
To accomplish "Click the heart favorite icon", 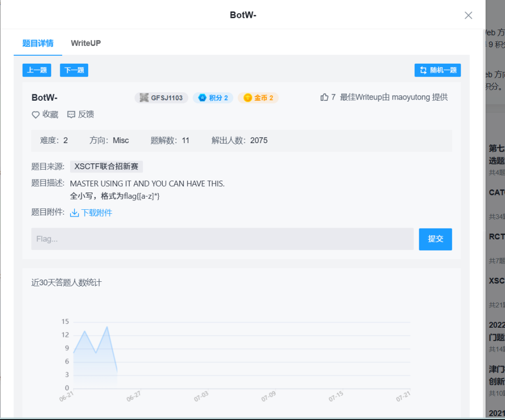I will (x=36, y=115).
